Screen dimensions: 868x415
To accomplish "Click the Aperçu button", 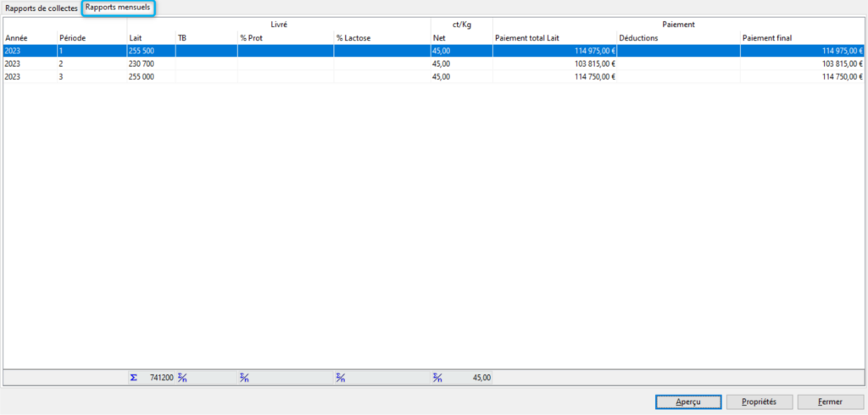I will [x=688, y=401].
